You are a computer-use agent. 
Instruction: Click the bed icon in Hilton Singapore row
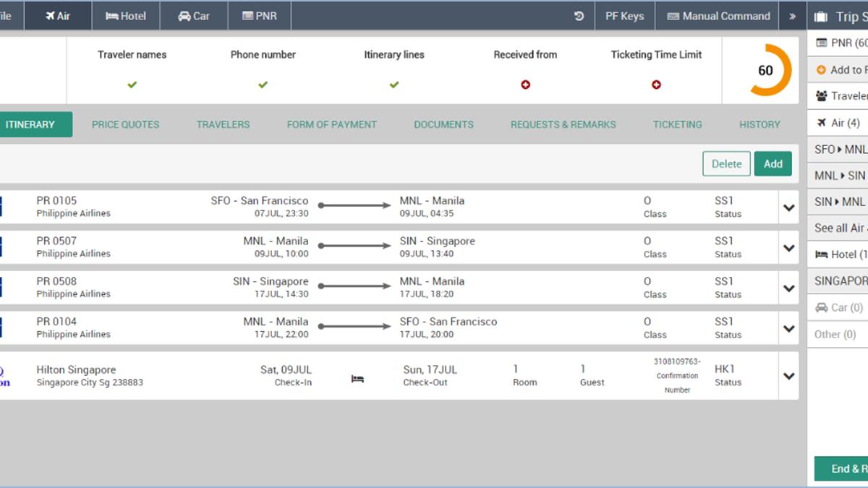[357, 378]
